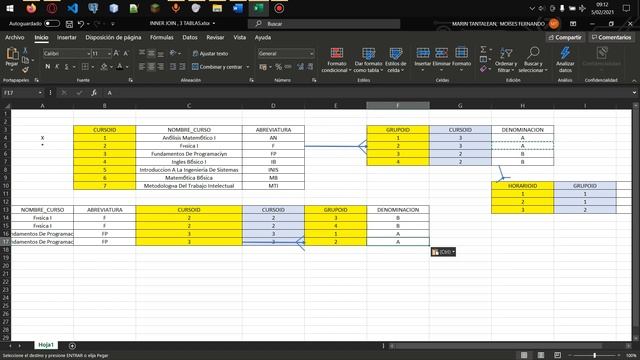Increase font size with large A
This screenshot has height=360, width=640.
pos(117,53)
